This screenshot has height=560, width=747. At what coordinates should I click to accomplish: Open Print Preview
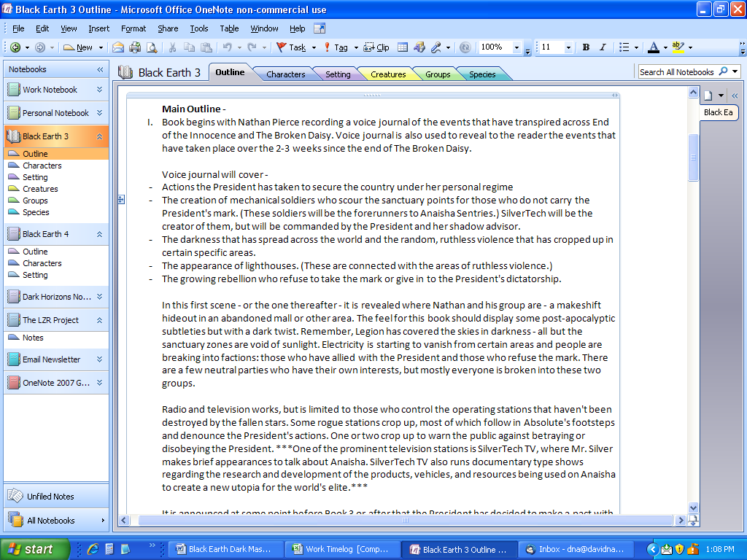tap(152, 47)
